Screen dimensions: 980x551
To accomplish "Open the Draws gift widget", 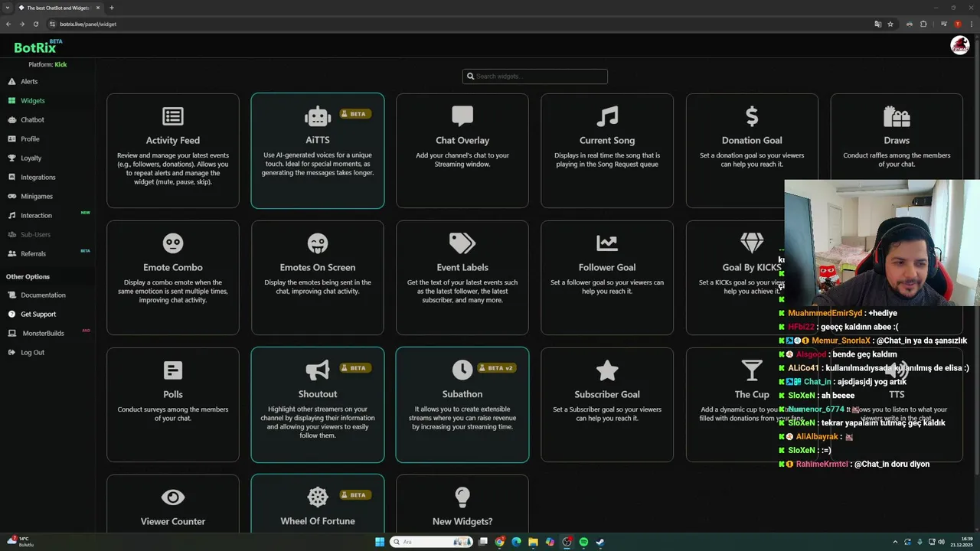I will 897,138.
